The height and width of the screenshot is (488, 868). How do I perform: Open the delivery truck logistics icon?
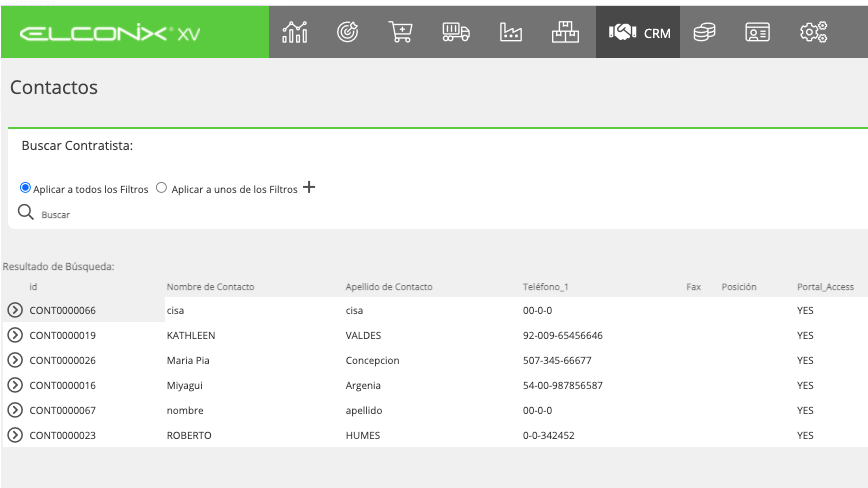456,32
